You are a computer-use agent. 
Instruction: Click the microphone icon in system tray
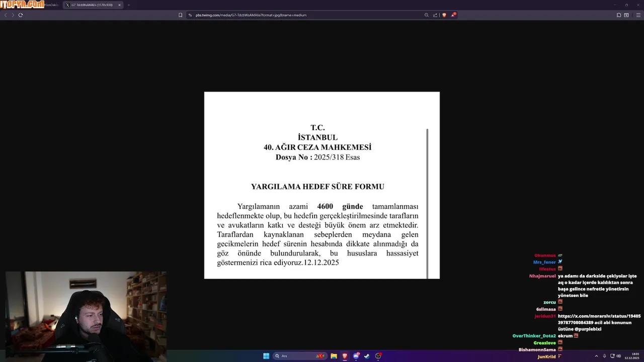pyautogui.click(x=604, y=356)
